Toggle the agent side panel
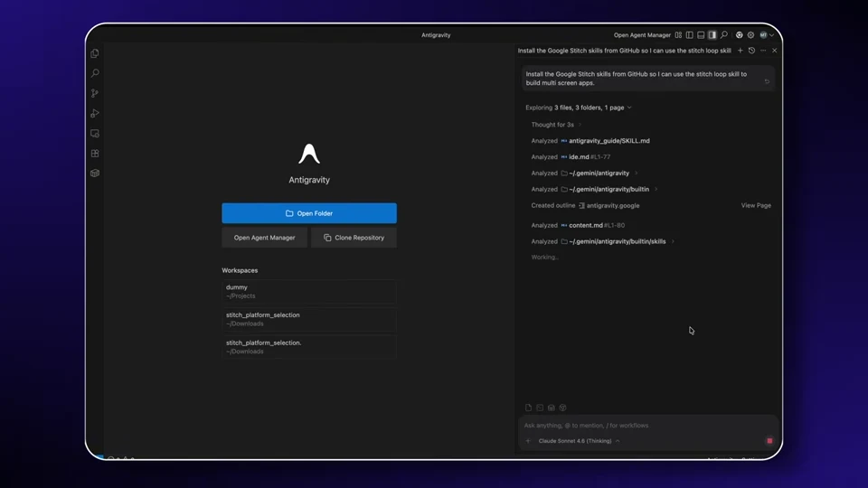Viewport: 868px width, 488px height. [712, 35]
